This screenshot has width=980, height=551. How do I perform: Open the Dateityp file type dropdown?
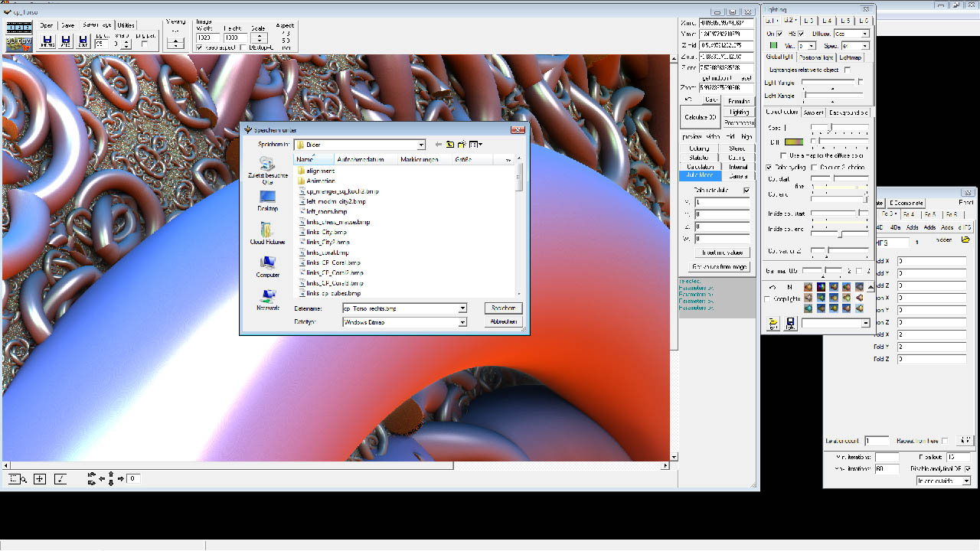pos(462,322)
